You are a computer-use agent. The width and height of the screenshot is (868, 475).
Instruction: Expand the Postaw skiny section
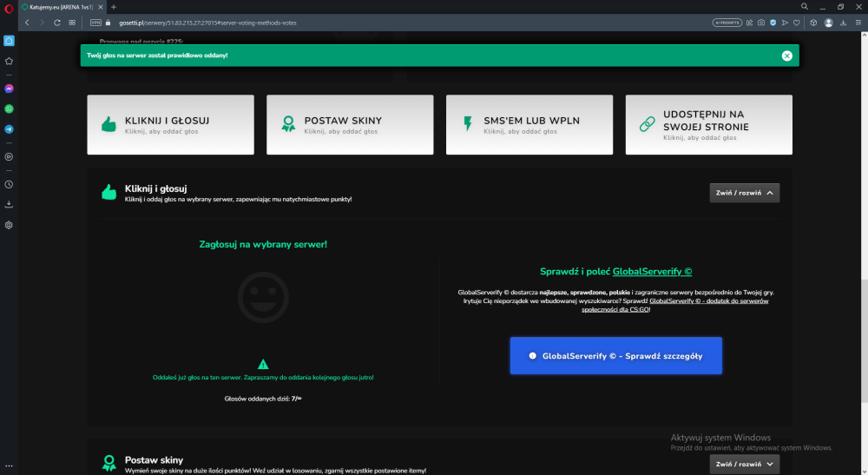745,464
